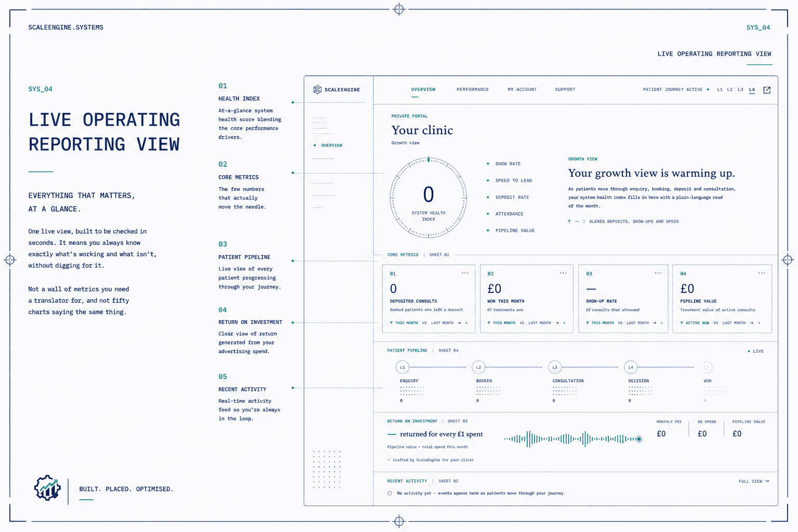The image size is (798, 532).
Task: Click the needle marker atop the health gauge
Action: click(429, 159)
